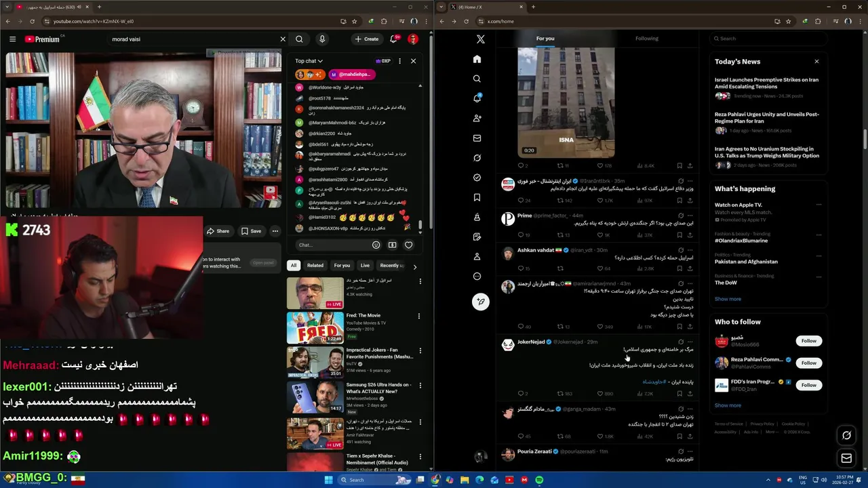The height and width of the screenshot is (488, 868).
Task: Show more trends in What's happening
Action: click(728, 299)
